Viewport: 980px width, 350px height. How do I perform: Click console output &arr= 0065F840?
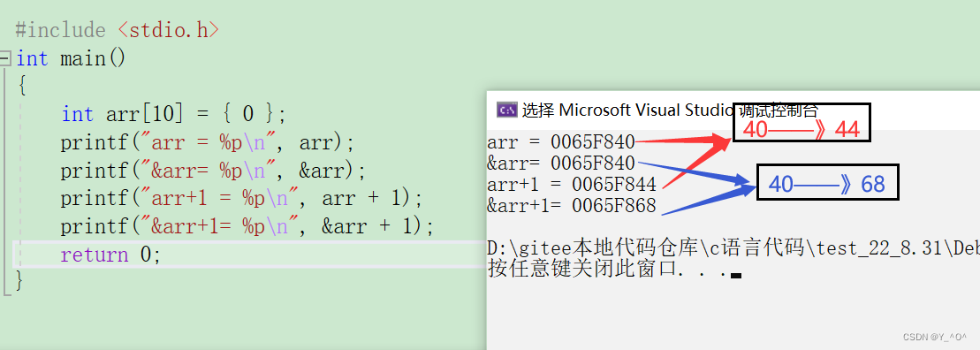[561, 164]
